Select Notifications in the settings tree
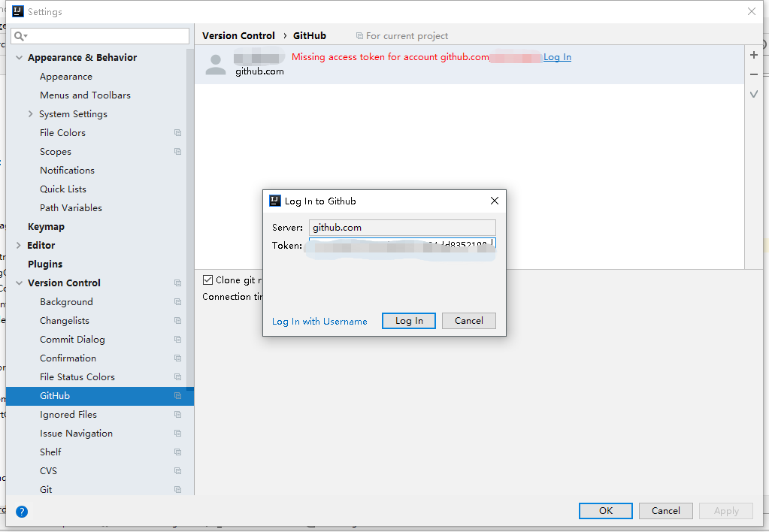769x532 pixels. tap(67, 170)
